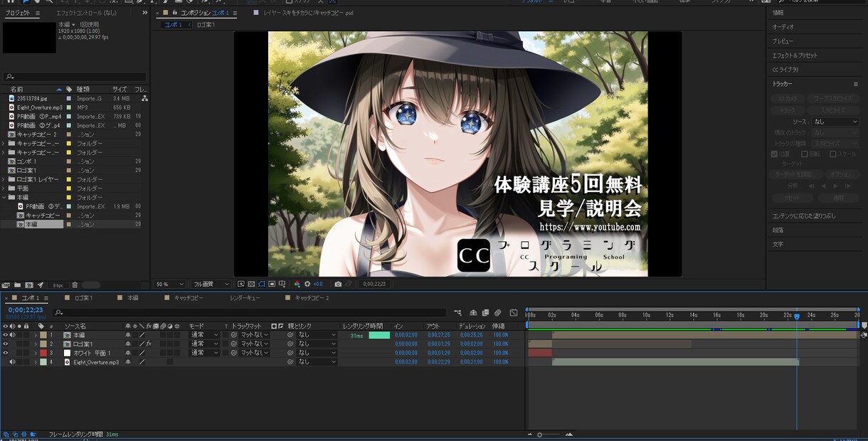Image resolution: width=868 pixels, height=441 pixels.
Task: Hide the ロゴ案1 layer with eye toggle
Action: [5, 344]
